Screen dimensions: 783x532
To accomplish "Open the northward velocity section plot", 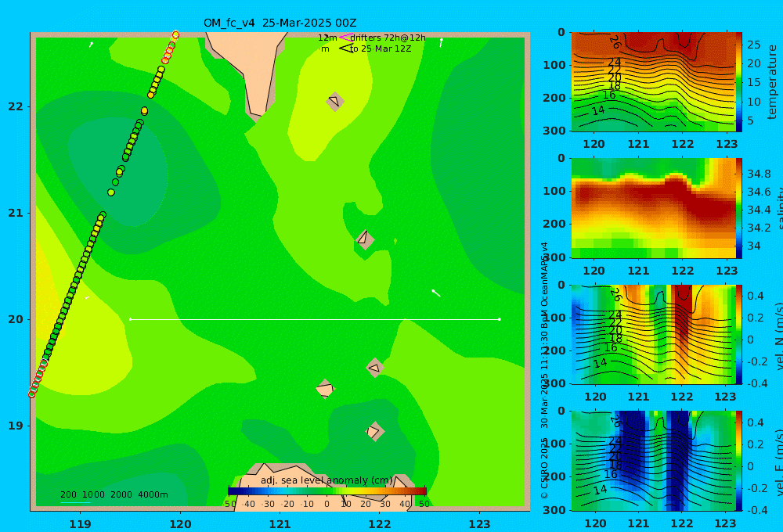I will pyautogui.click(x=653, y=334).
